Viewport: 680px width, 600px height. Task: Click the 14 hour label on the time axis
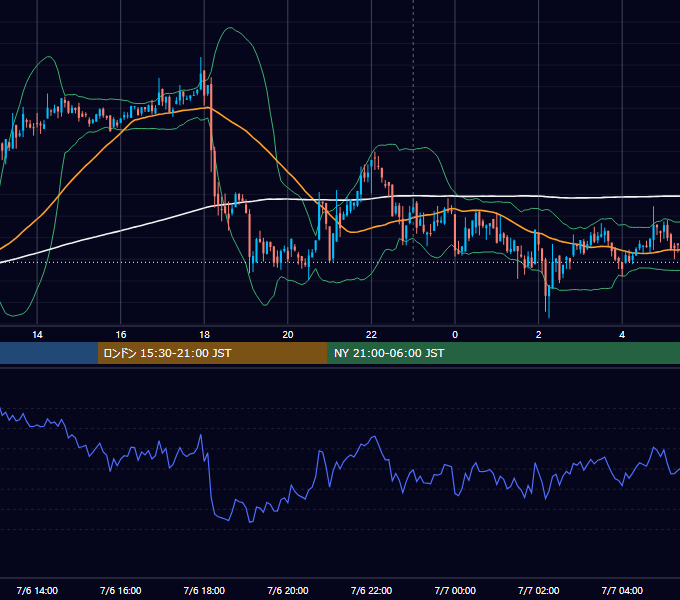pyautogui.click(x=37, y=335)
